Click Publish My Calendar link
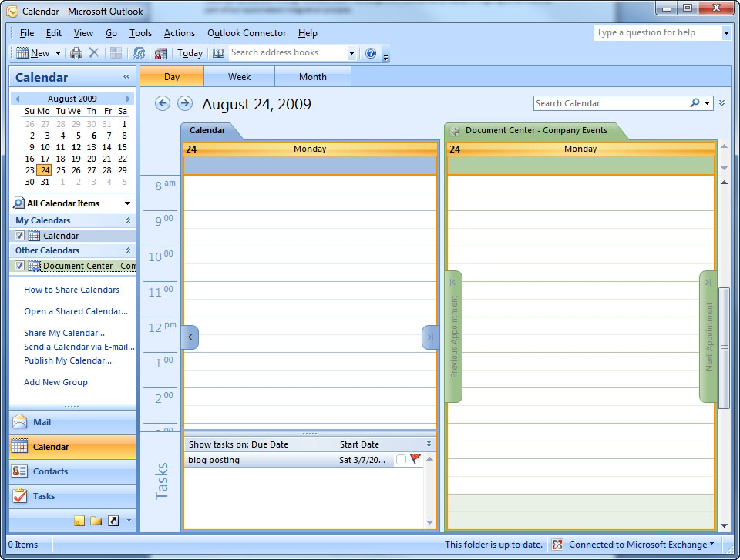 (x=68, y=360)
